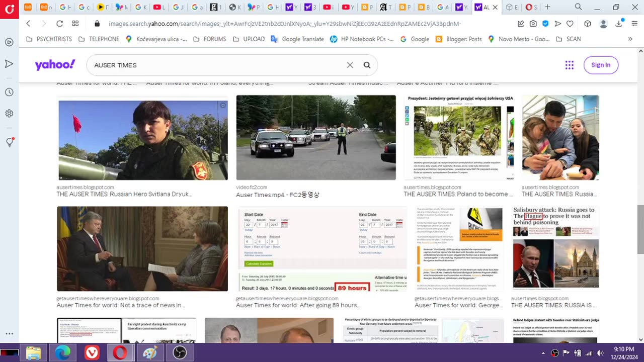Open interview in room image thumbnail
The height and width of the screenshot is (362, 644).
click(142, 249)
